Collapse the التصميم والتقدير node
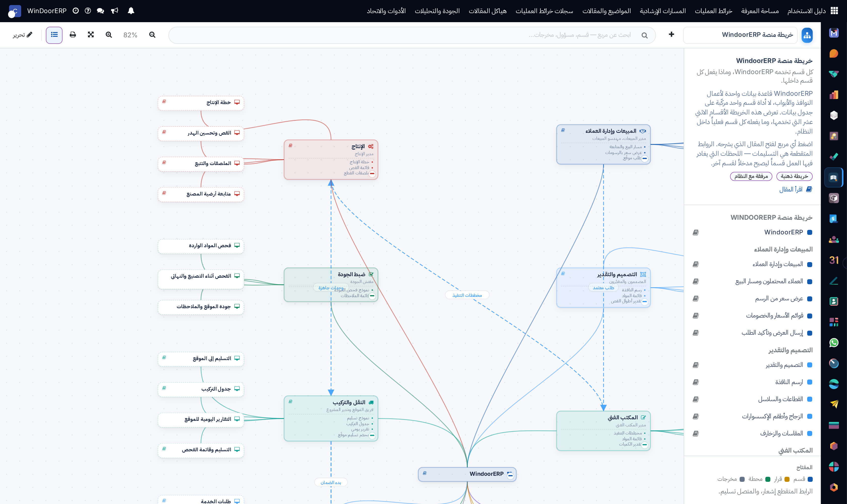 tap(645, 302)
